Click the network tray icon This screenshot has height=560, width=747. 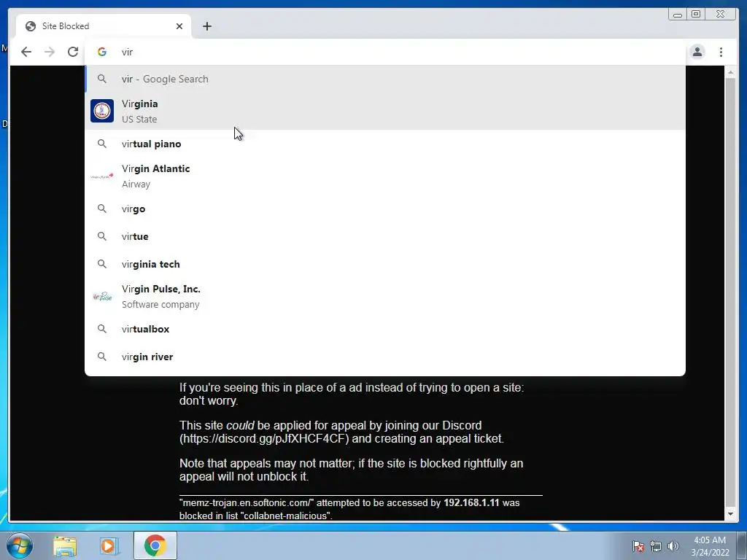tap(656, 546)
